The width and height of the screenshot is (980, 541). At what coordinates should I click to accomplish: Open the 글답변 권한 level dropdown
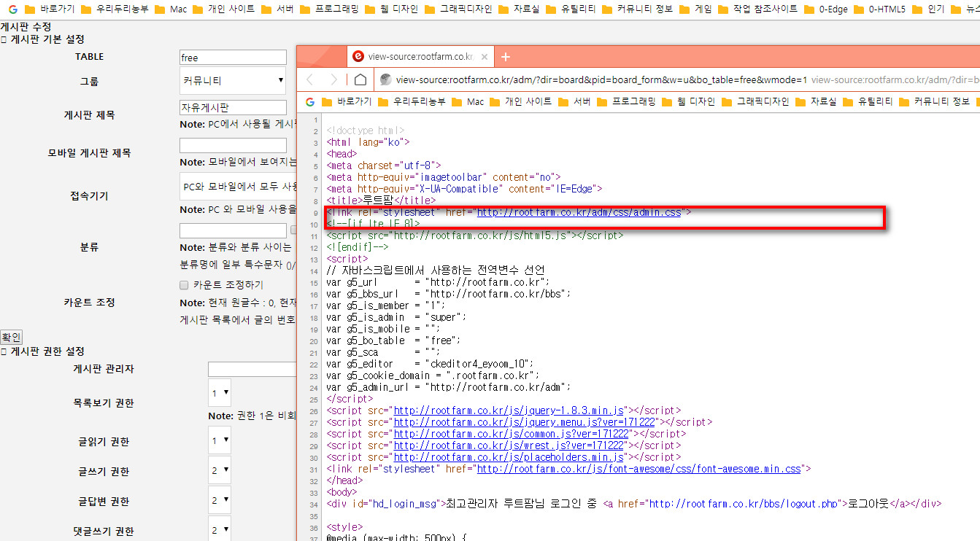[220, 501]
